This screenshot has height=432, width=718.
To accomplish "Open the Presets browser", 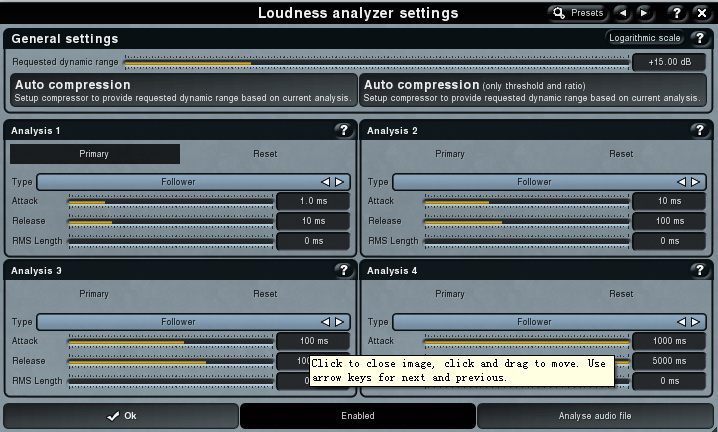I will point(577,13).
